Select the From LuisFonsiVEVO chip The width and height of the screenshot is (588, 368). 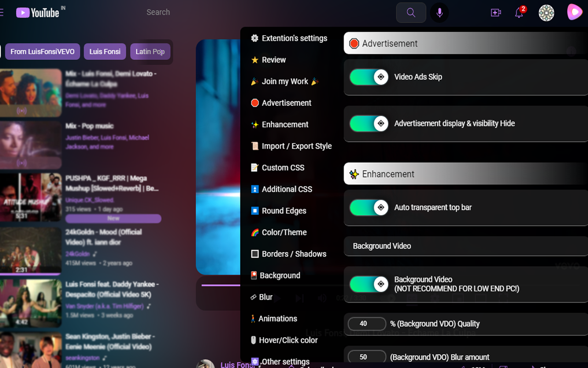point(42,52)
